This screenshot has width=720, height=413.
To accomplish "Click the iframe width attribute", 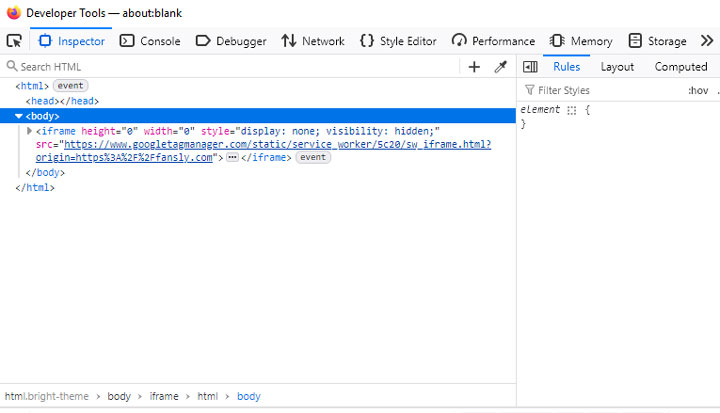I will tap(169, 131).
